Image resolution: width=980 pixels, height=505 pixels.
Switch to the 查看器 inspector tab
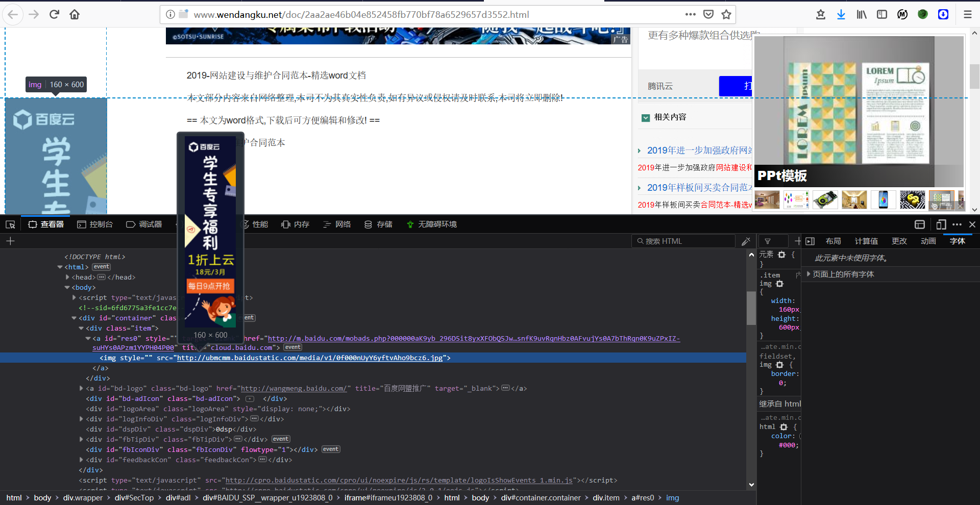point(46,224)
